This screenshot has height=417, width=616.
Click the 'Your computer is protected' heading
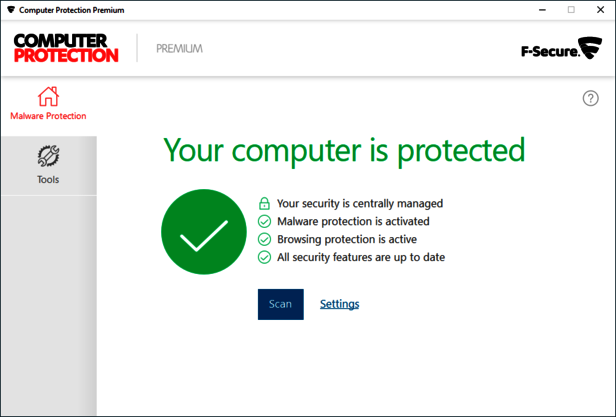(x=344, y=150)
